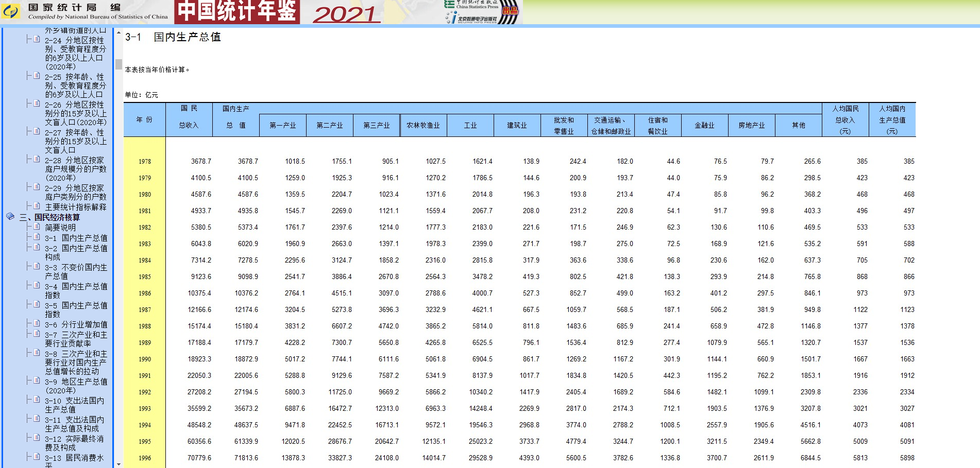Click the value 70779.6 in the 1996 row
This screenshot has width=980, height=468.
tap(199, 458)
